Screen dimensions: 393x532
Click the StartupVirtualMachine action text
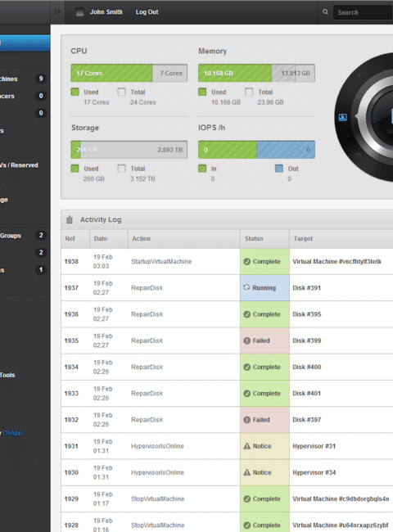point(161,262)
